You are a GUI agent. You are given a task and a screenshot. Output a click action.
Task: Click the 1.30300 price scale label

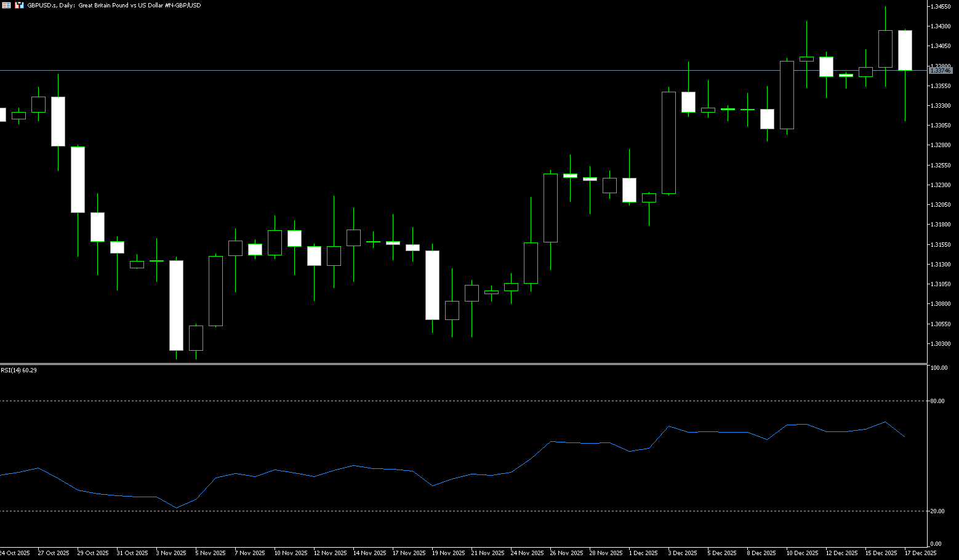pyautogui.click(x=940, y=344)
